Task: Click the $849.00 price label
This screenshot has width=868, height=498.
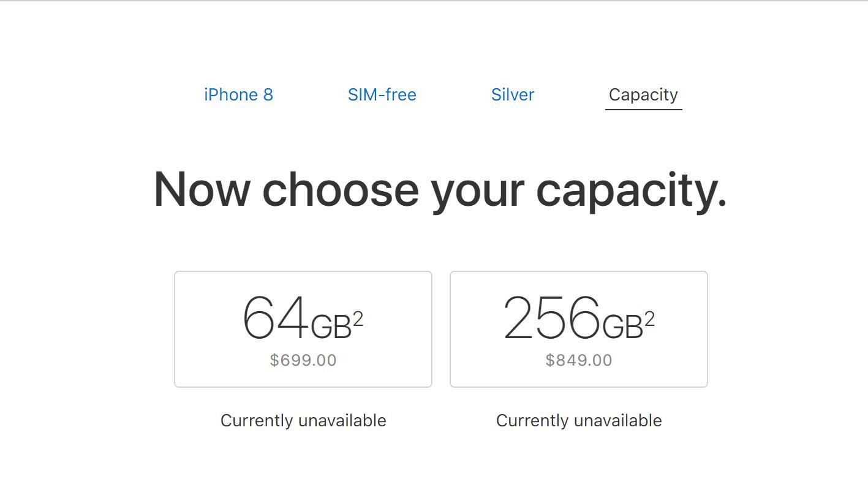Action: (579, 360)
